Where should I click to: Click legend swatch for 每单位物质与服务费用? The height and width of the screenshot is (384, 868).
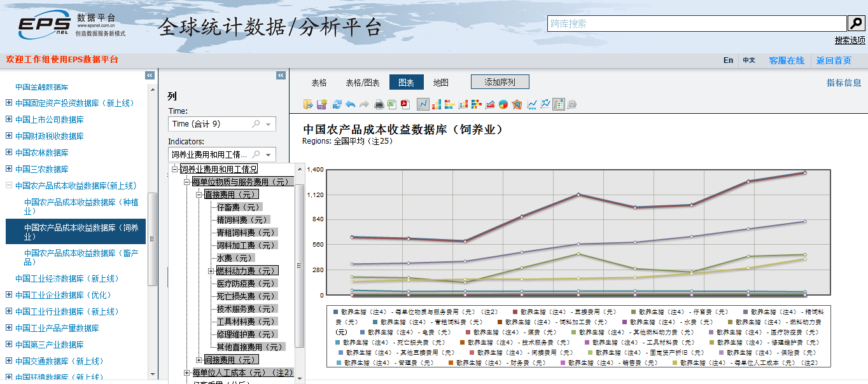point(335,312)
